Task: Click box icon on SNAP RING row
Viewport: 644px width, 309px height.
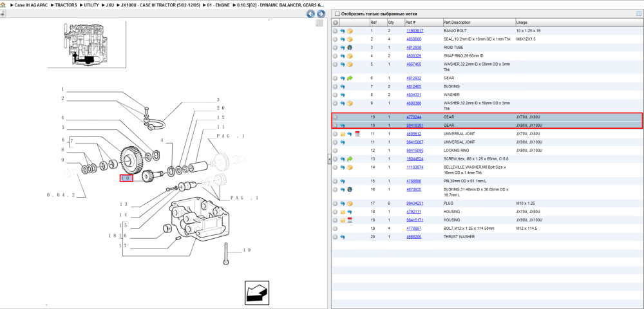Action: 350,56
